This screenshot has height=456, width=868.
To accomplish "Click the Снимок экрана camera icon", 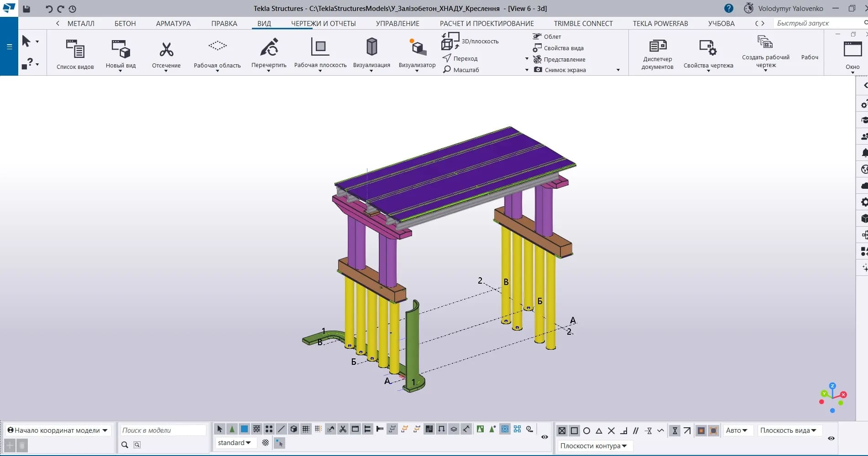I will click(539, 70).
